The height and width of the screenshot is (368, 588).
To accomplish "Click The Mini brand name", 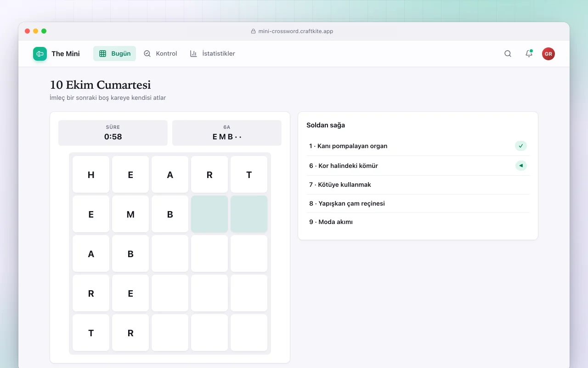I will click(x=66, y=54).
